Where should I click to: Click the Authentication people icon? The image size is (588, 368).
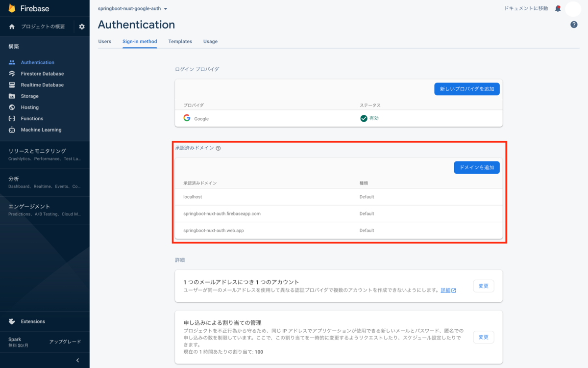(x=12, y=62)
